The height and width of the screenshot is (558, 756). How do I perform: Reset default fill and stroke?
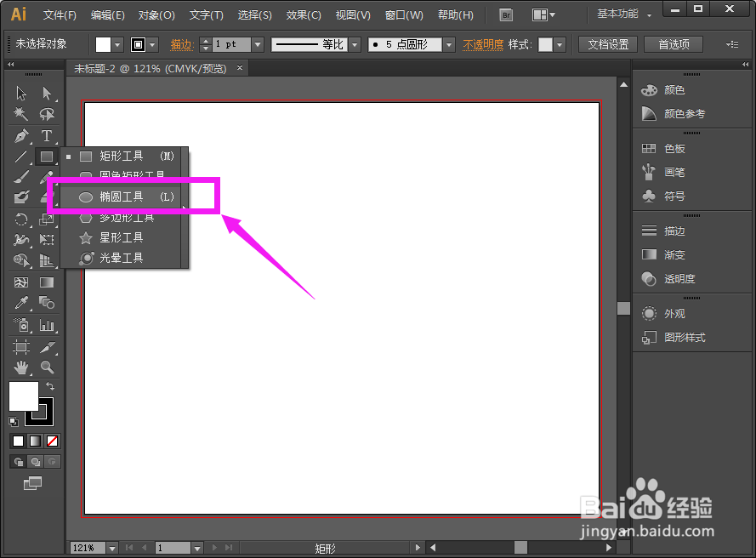coord(14,422)
